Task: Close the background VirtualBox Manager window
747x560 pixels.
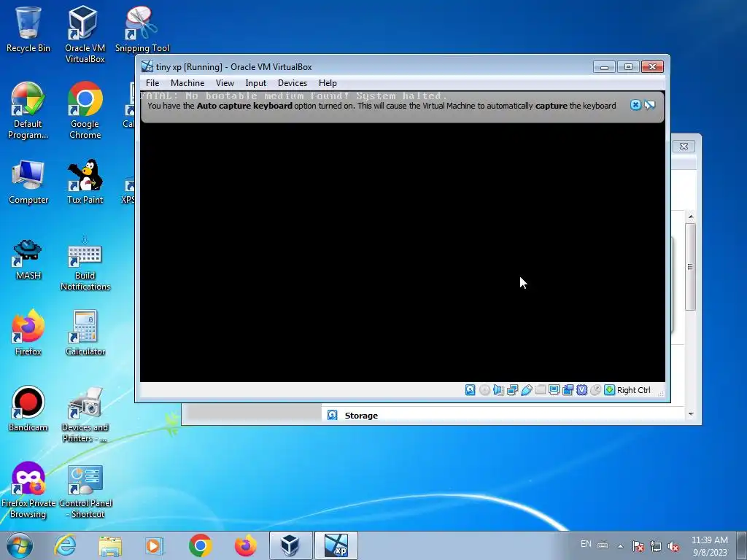Action: pyautogui.click(x=684, y=146)
